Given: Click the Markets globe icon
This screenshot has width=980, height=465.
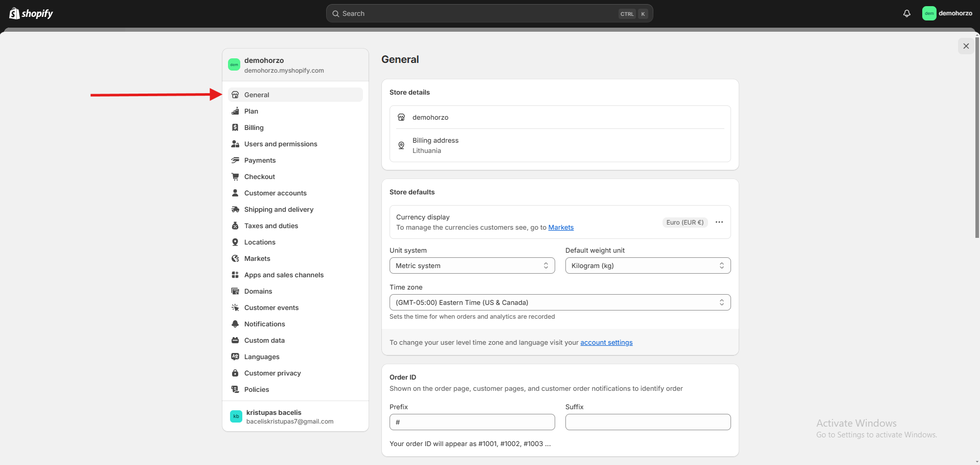Looking at the screenshot, I should pos(235,258).
